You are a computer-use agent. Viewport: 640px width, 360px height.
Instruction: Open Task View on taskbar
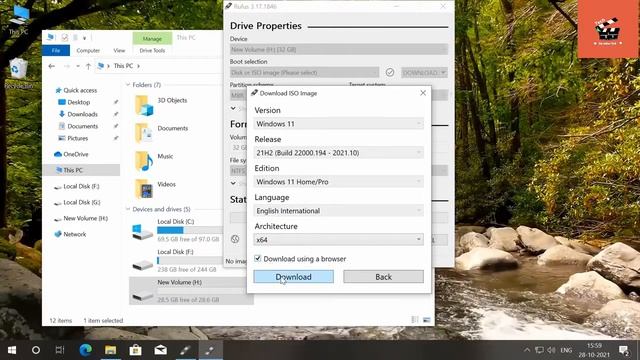[x=60, y=350]
